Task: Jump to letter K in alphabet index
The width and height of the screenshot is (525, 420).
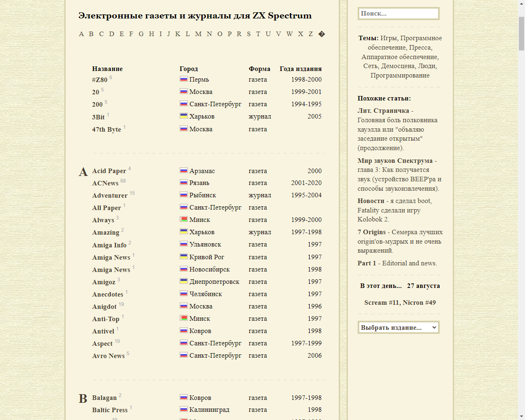Action: tap(178, 34)
